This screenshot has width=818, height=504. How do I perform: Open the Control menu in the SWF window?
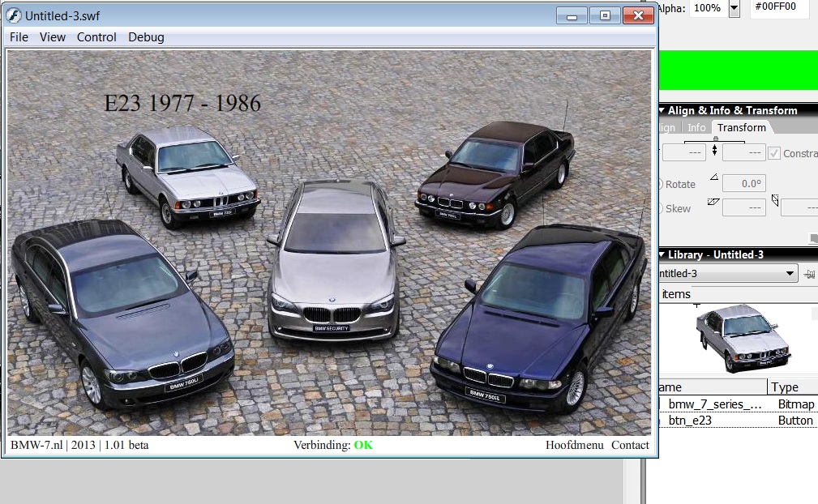click(96, 37)
